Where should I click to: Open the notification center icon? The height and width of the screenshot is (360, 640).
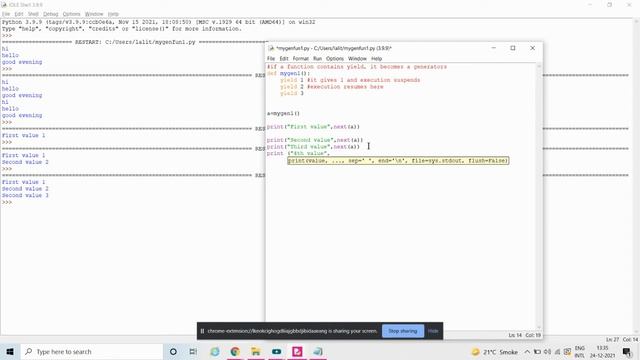pos(627,352)
